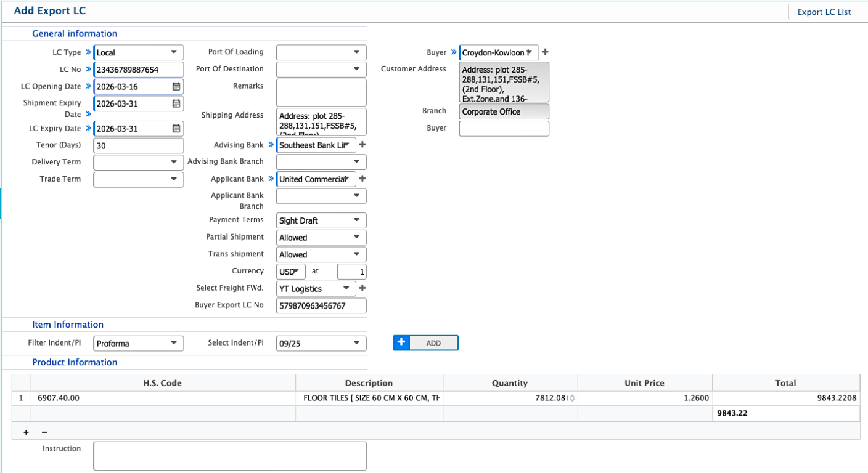The width and height of the screenshot is (868, 473).
Task: Adjust the Quantity spinner arrows for 7812.08
Action: pyautogui.click(x=572, y=398)
